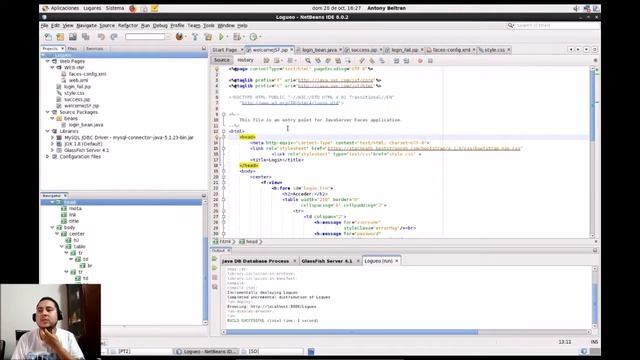
Task: Select login_fail.jsp in Projects tree
Action: pyautogui.click(x=77, y=87)
